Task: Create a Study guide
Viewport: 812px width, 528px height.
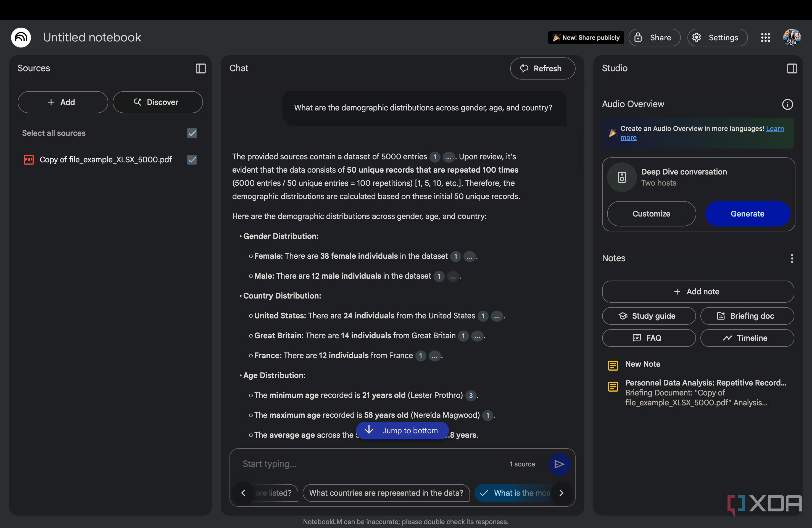Action: coord(648,316)
